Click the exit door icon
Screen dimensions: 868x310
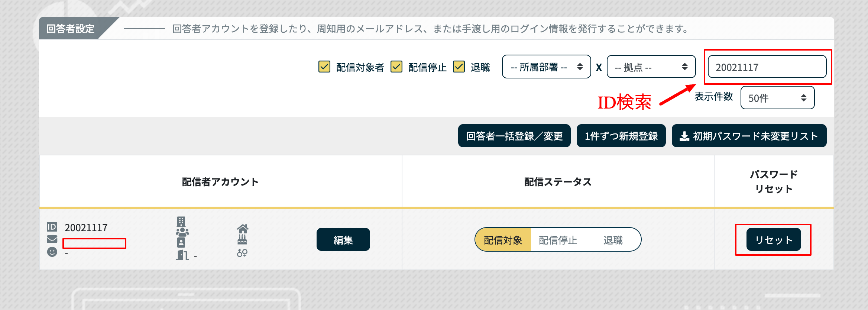[x=182, y=255]
